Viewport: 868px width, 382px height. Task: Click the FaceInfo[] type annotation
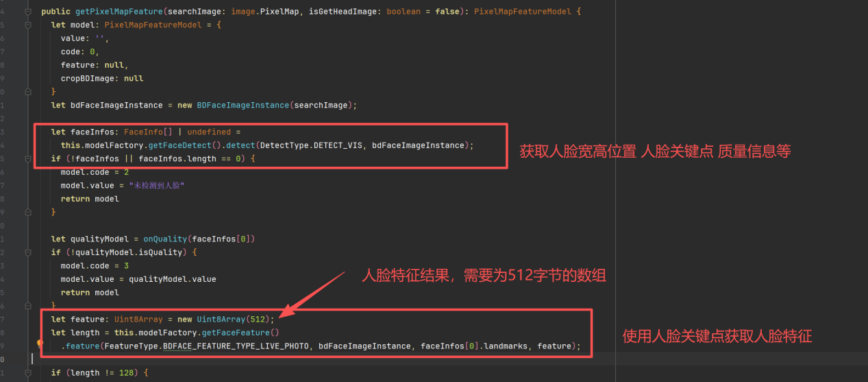point(148,132)
